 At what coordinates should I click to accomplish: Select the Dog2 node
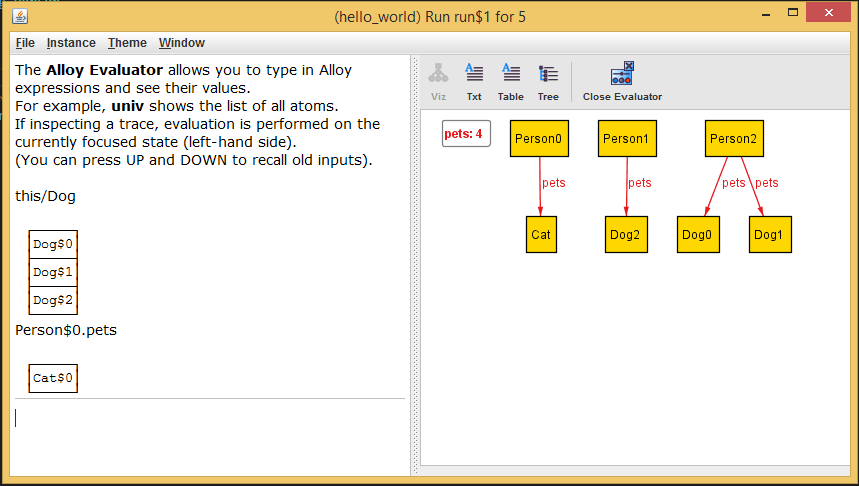click(x=626, y=235)
